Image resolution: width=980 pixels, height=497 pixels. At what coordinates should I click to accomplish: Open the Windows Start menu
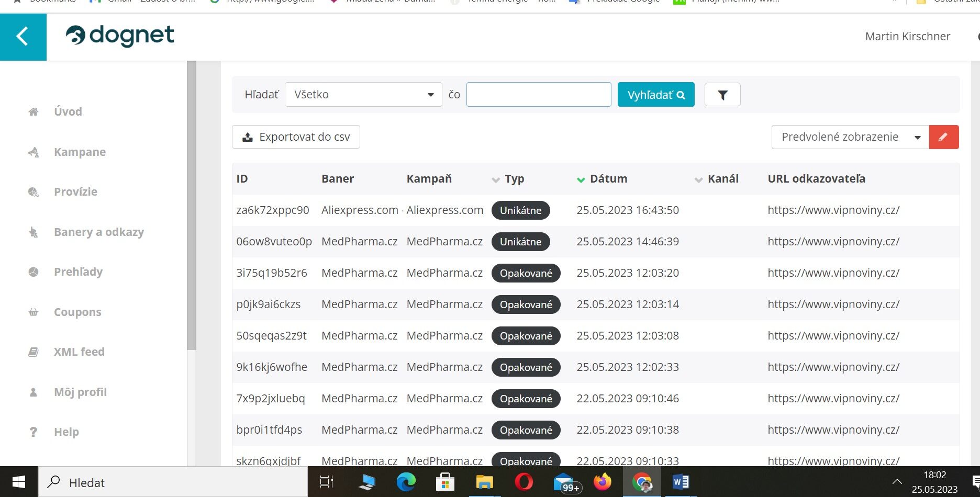pyautogui.click(x=19, y=482)
